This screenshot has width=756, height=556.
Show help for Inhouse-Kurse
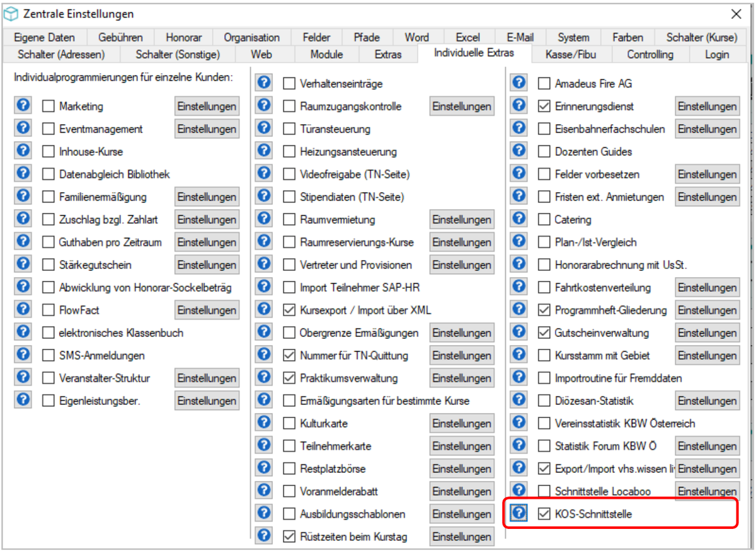pyautogui.click(x=23, y=151)
